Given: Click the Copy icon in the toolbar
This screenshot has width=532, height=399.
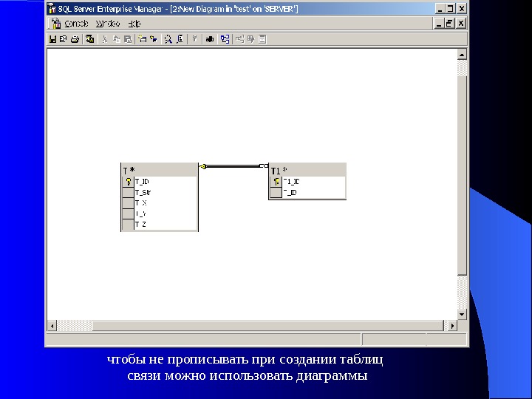Looking at the screenshot, I should pyautogui.click(x=117, y=39).
